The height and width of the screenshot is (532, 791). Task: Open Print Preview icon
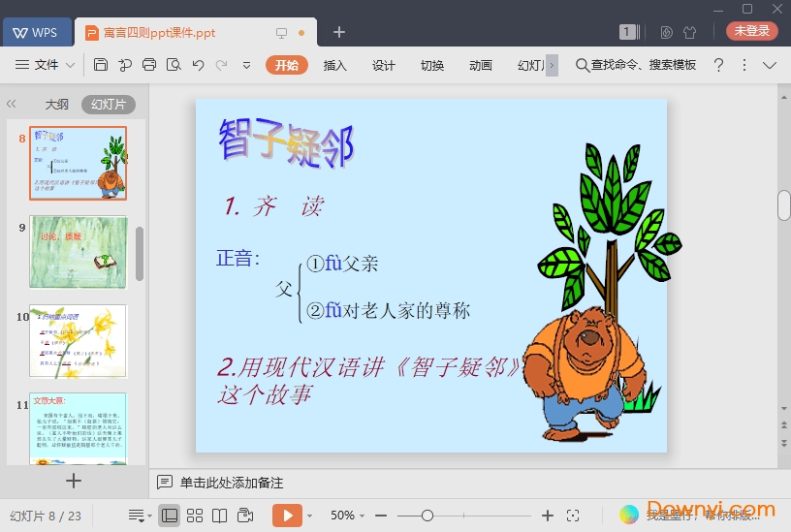click(x=174, y=65)
